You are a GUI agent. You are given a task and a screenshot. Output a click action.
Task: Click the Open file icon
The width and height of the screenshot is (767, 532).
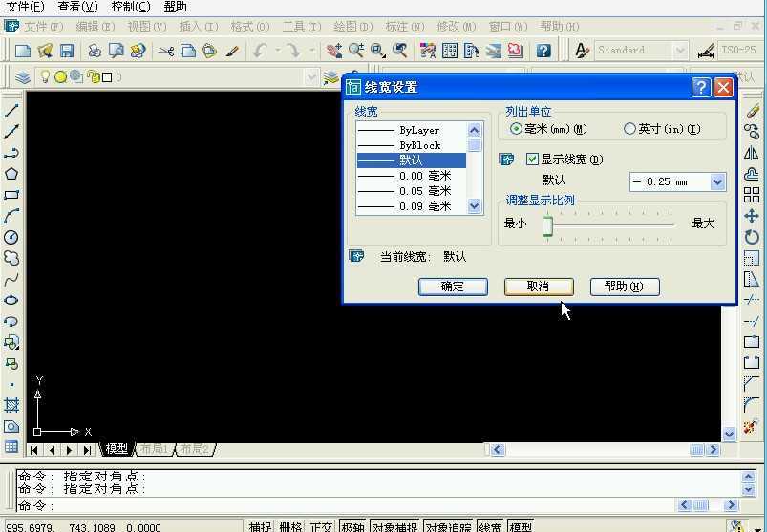(45, 51)
